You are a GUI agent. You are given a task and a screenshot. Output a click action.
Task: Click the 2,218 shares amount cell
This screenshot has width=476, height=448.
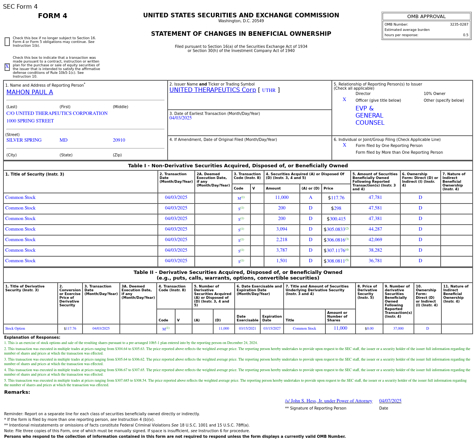(282, 240)
